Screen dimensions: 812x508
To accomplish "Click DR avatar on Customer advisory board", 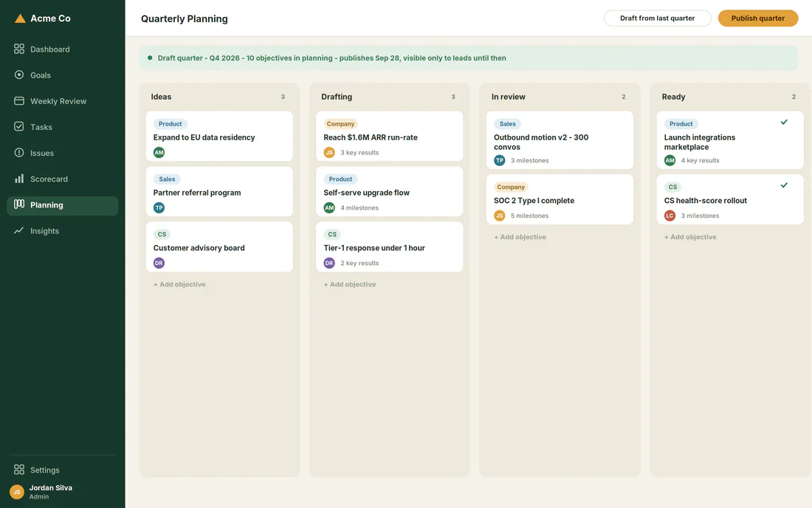I will [x=159, y=263].
